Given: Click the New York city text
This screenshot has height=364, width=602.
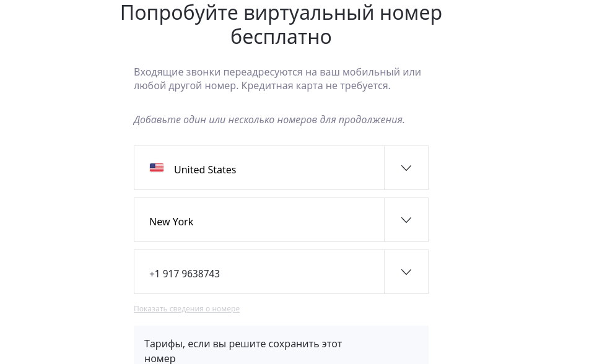Looking at the screenshot, I should [171, 222].
